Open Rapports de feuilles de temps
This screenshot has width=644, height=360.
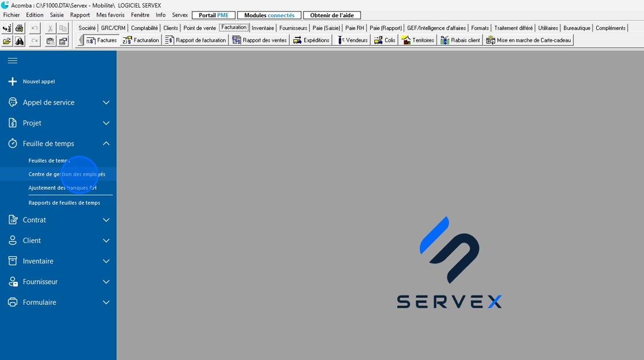click(x=64, y=202)
